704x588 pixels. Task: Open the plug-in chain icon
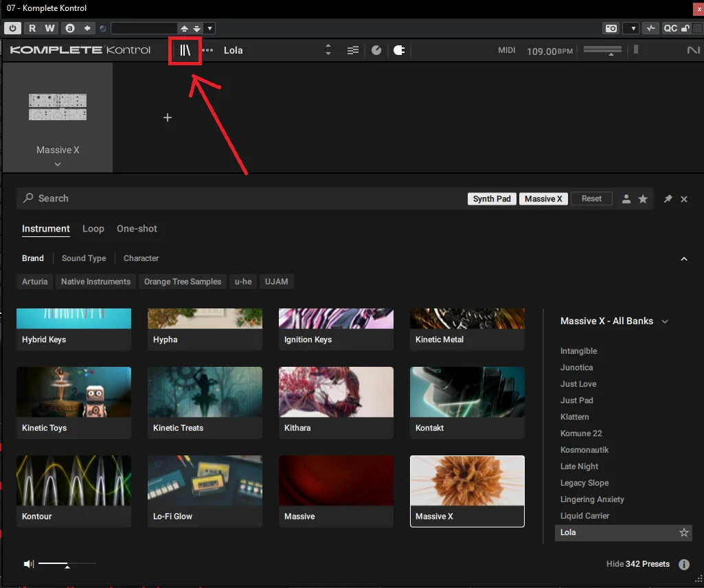coord(399,50)
